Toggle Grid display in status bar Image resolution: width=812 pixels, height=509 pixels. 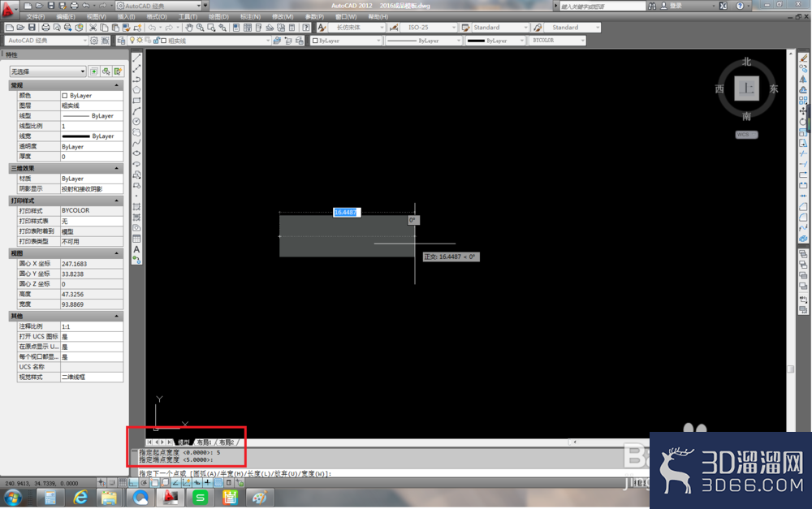coord(123,482)
